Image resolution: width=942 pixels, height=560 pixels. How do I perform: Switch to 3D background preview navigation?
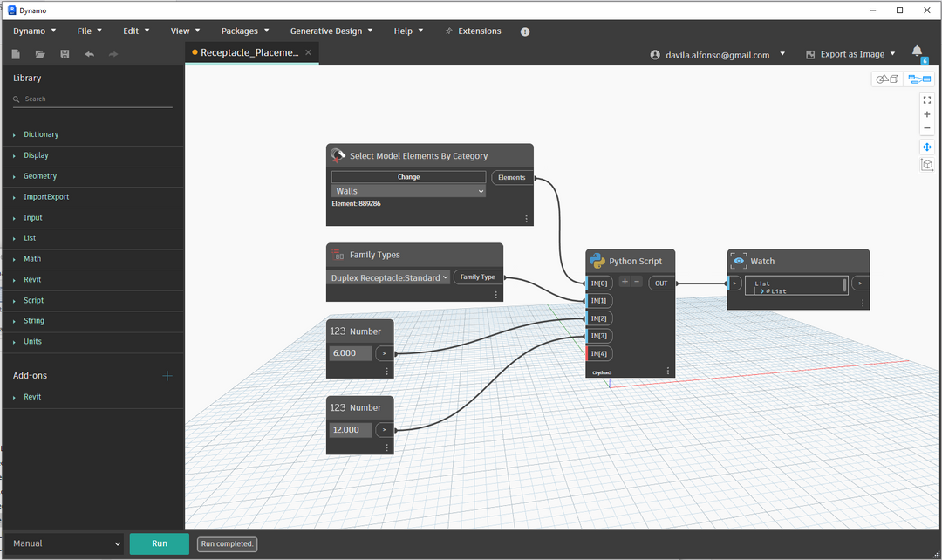point(887,79)
